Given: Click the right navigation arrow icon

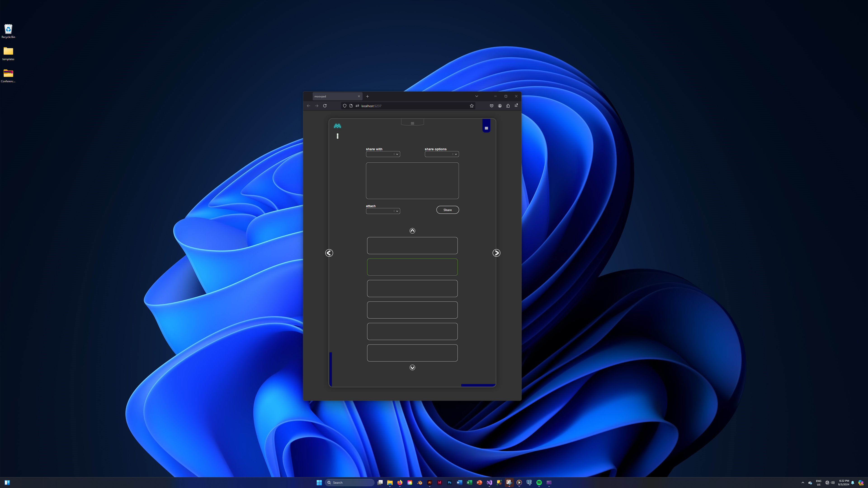Looking at the screenshot, I should (497, 253).
